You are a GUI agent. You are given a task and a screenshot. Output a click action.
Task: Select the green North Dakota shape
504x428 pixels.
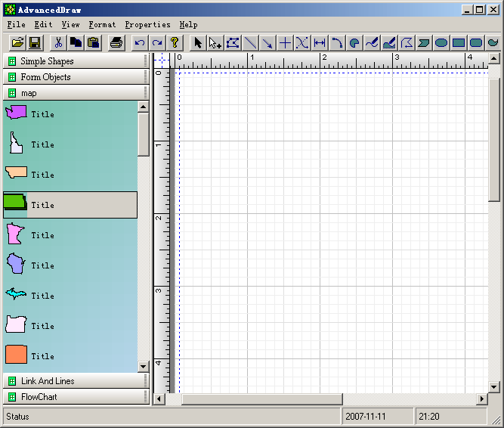[x=15, y=202]
